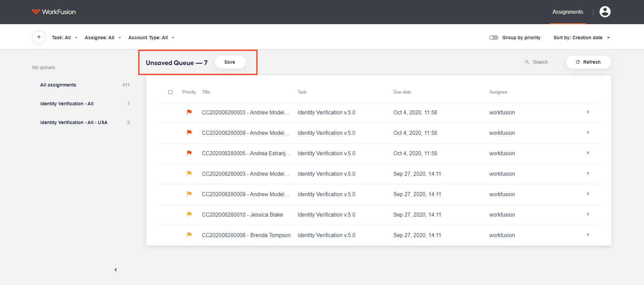Click due date Oct 4, 2020 in Andrea Extranj row
Image resolution: width=644 pixels, height=285 pixels.
pos(415,153)
